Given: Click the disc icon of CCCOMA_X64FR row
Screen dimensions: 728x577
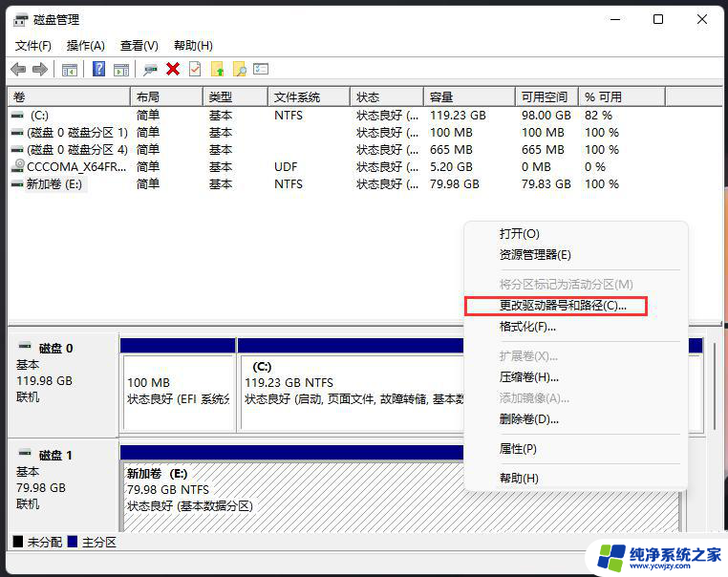Looking at the screenshot, I should pos(18,165).
